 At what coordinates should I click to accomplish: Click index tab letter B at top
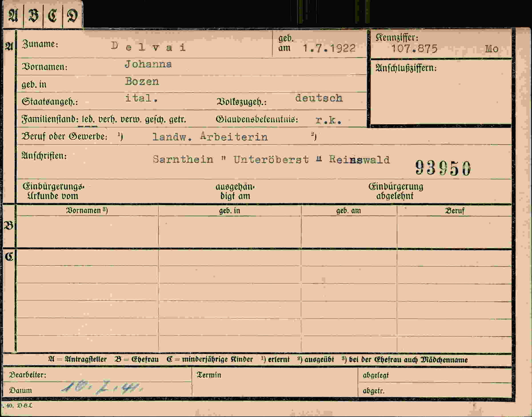[x=33, y=15]
